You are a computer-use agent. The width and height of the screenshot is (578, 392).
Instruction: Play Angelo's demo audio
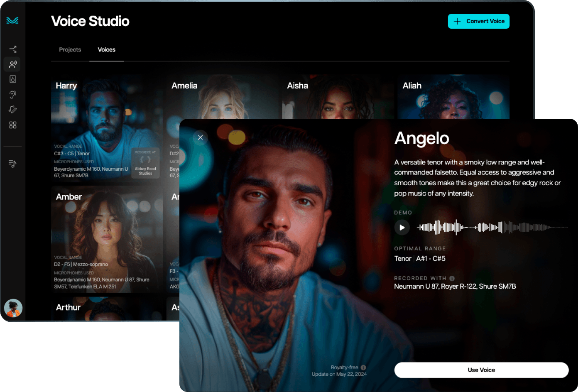tap(402, 228)
